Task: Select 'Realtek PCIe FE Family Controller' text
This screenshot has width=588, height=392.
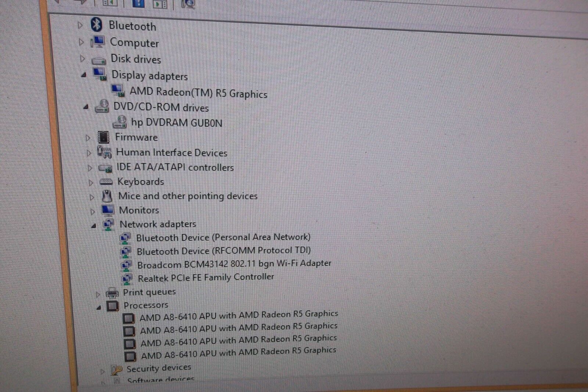Action: point(206,277)
